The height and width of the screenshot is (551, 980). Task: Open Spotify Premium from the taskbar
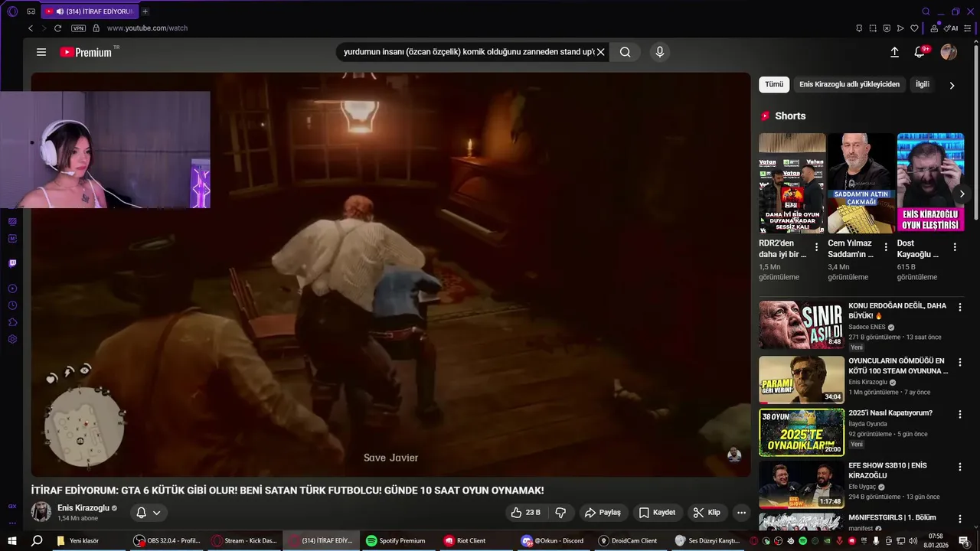point(396,540)
